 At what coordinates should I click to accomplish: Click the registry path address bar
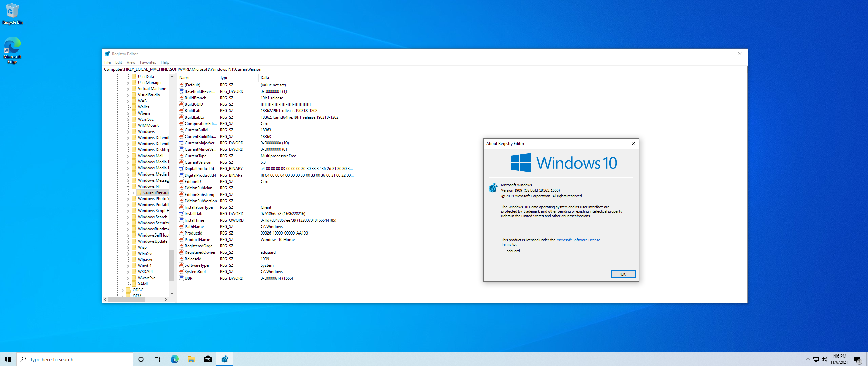click(x=425, y=69)
